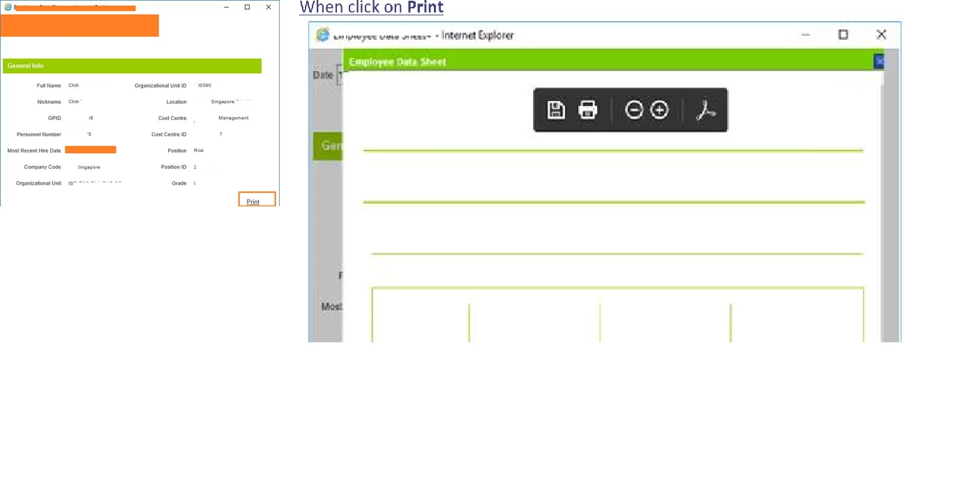Screen dimensions: 980x488
Task: Close the Employee Data Sheet Internet Explorer window
Action: [x=881, y=34]
